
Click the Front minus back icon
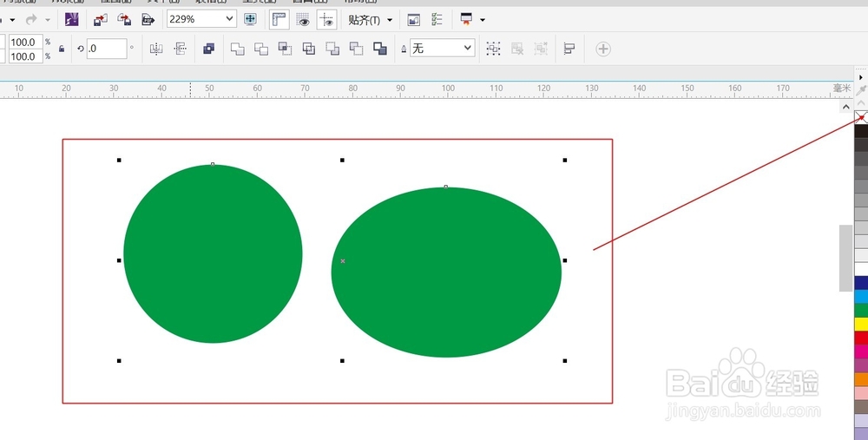click(x=332, y=49)
